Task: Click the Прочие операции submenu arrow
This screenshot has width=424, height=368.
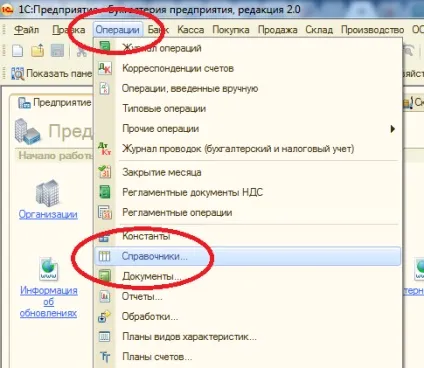Action: [x=393, y=129]
